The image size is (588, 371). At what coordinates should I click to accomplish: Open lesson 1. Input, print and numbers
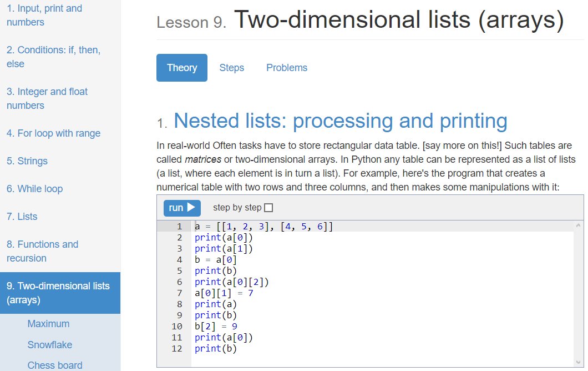(x=44, y=16)
